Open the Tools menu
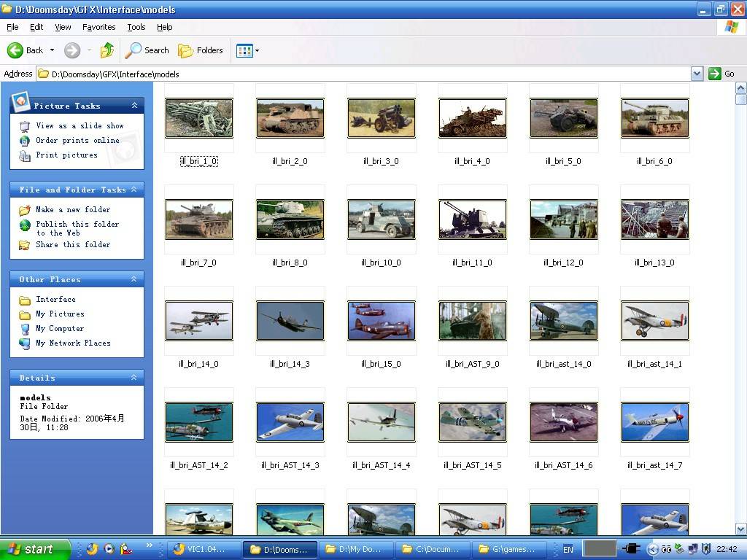The image size is (747, 560). (136, 27)
